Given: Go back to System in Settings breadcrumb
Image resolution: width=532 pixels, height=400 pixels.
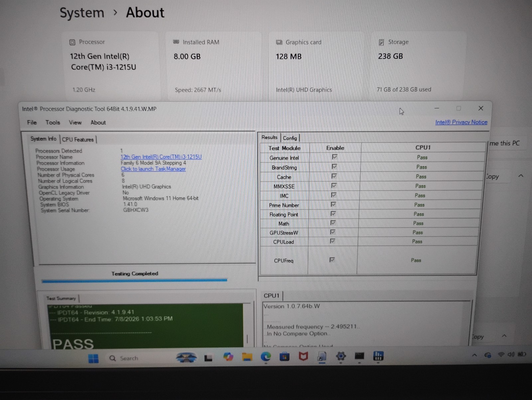Looking at the screenshot, I should point(82,13).
